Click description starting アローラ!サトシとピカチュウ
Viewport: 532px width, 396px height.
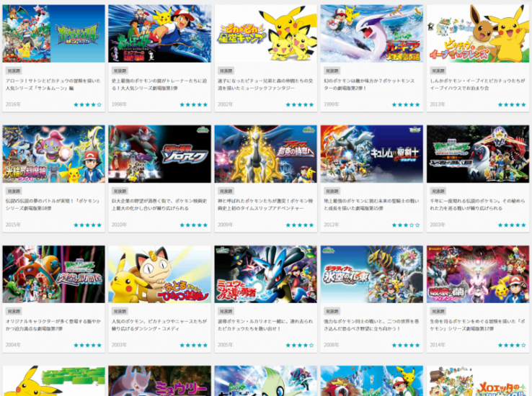pos(53,84)
